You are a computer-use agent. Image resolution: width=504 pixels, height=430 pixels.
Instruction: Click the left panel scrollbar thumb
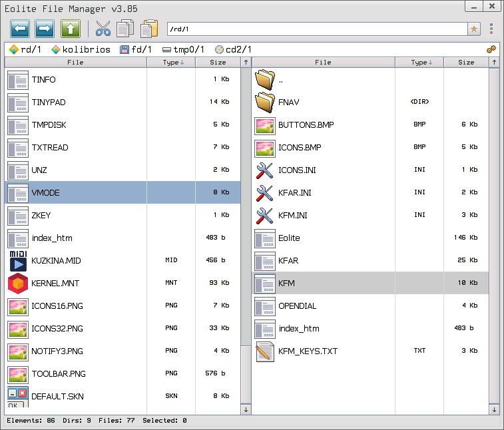pyautogui.click(x=246, y=375)
